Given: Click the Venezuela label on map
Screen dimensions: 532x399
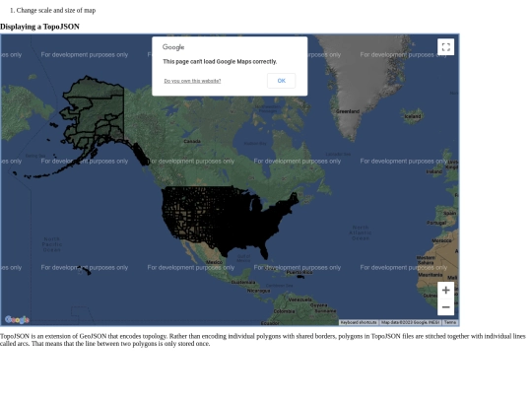Looking at the screenshot, I should 299,299.
